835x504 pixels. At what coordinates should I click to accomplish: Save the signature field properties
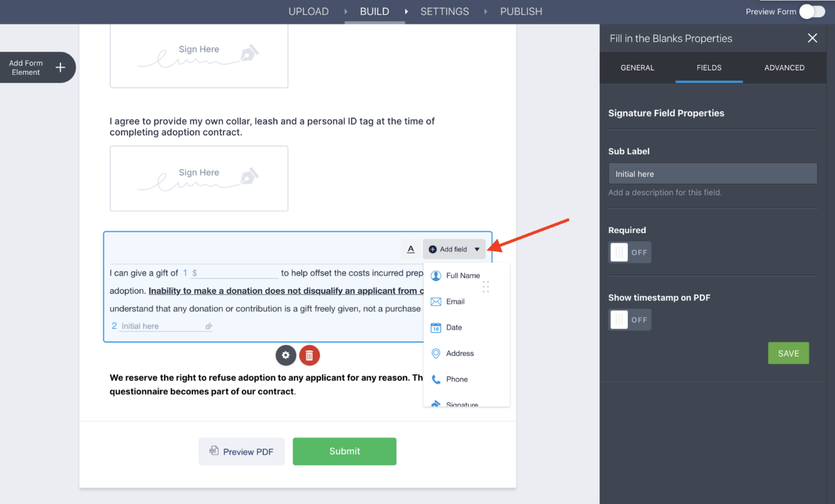click(x=788, y=353)
